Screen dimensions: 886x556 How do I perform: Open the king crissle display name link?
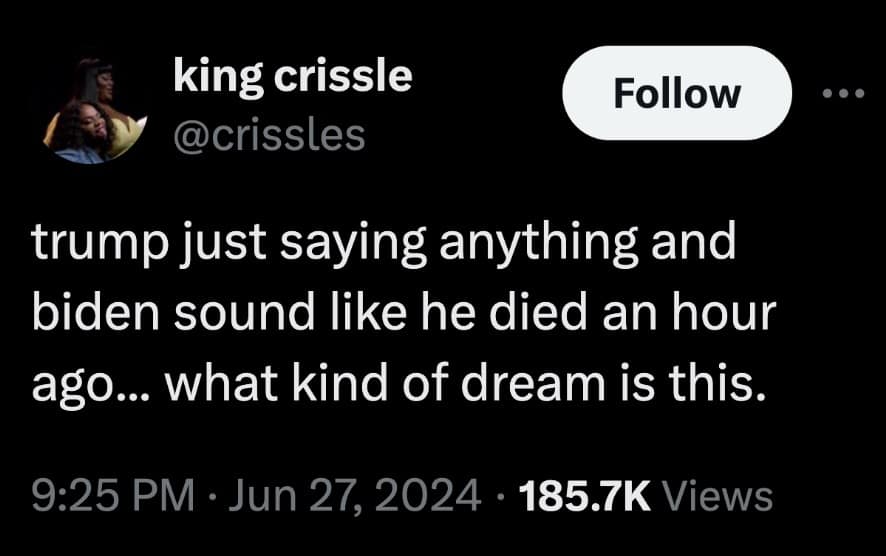coord(292,75)
